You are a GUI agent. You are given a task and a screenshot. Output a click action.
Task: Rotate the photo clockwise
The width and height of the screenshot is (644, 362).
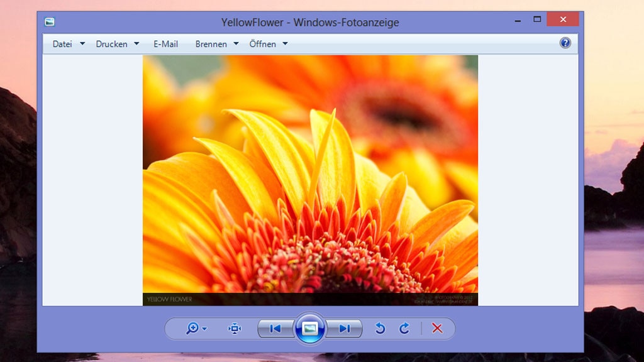point(404,328)
